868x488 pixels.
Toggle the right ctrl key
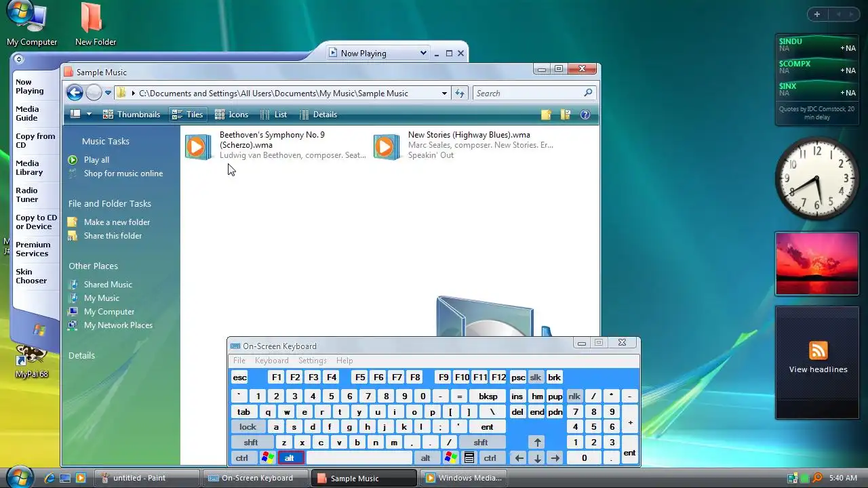tap(490, 458)
